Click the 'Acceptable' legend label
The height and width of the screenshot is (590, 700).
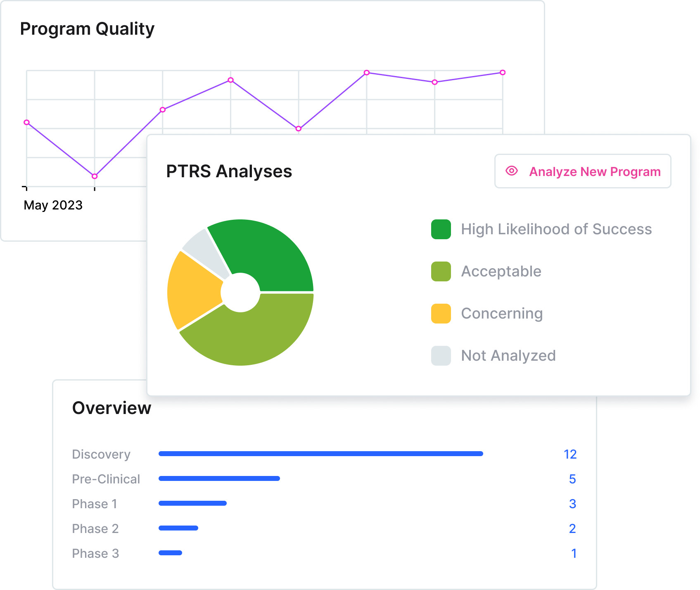coord(501,271)
